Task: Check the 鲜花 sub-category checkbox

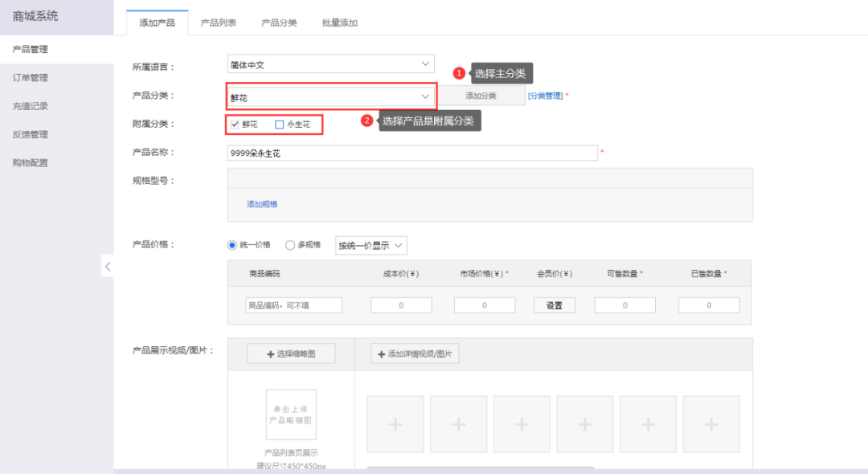Action: (235, 125)
